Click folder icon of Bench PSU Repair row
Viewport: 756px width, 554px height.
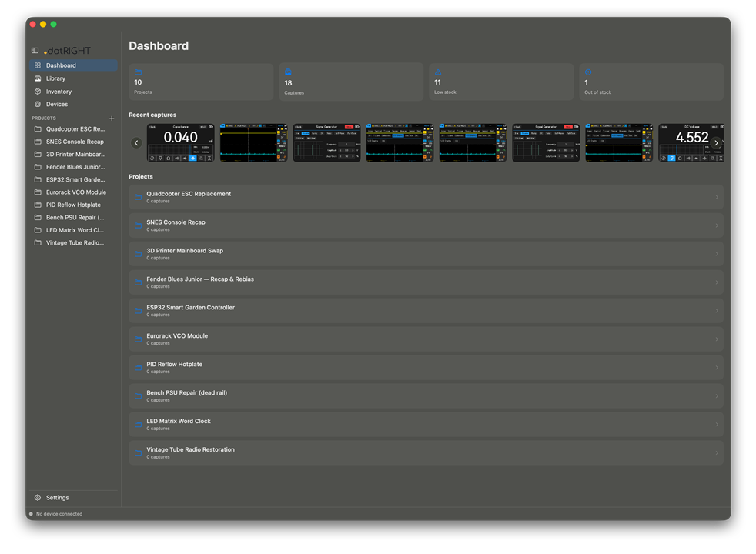click(139, 396)
